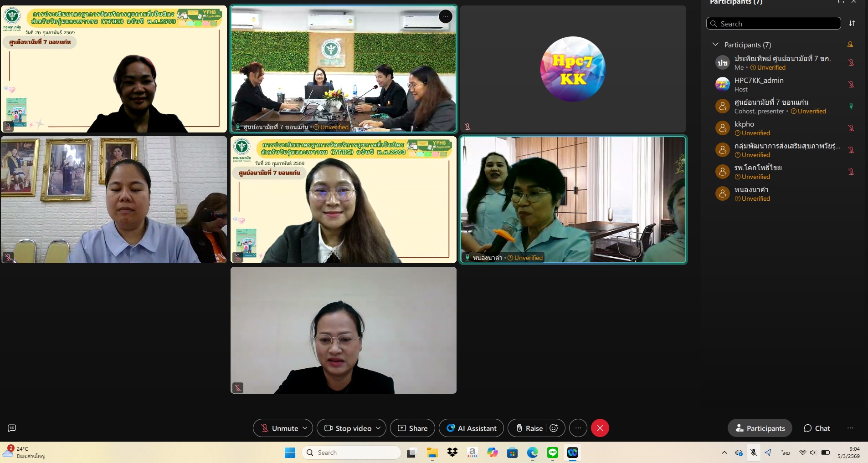Raise your hand
This screenshot has width=868, height=463.
(529, 428)
